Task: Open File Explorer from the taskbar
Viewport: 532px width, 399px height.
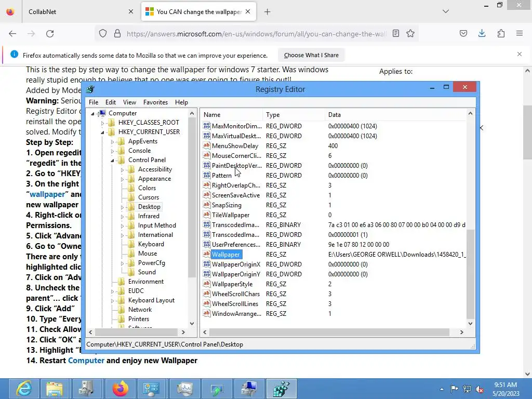Action: coord(55,389)
